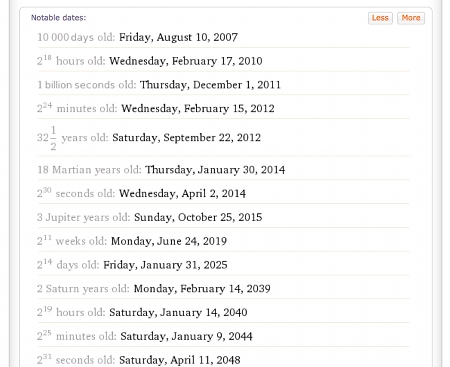Click date Wednesday, April 2, 2014
The image size is (450, 367).
(182, 193)
